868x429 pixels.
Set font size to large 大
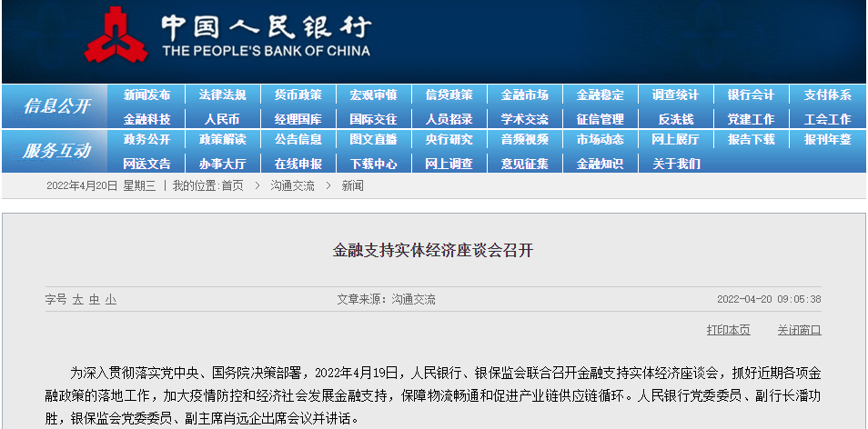(x=78, y=299)
